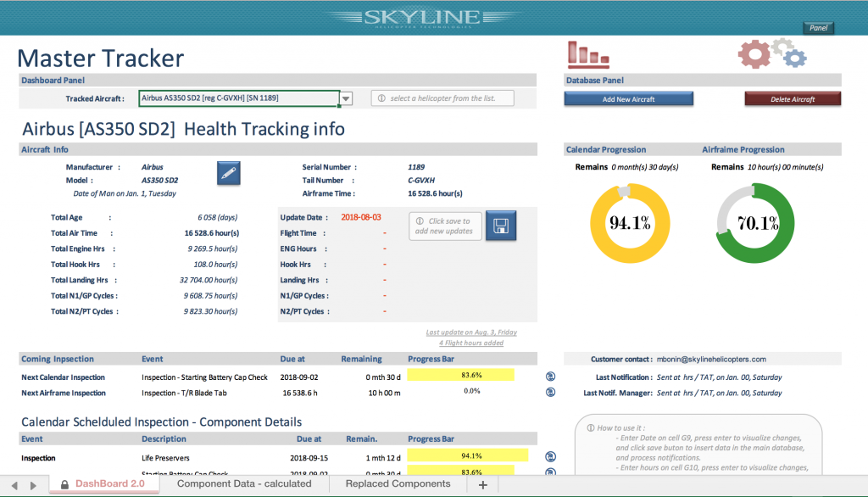
Task: Select the Tail Number value C-GVXH
Action: pyautogui.click(x=421, y=180)
